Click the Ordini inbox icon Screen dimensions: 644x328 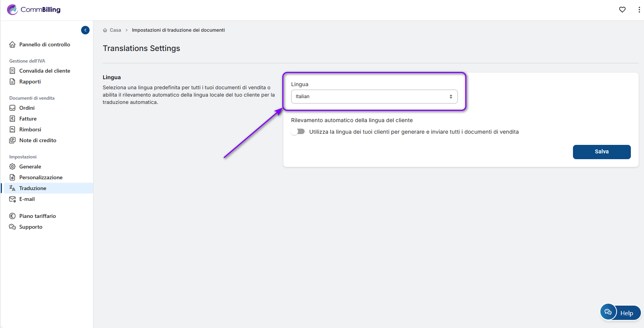(x=12, y=108)
